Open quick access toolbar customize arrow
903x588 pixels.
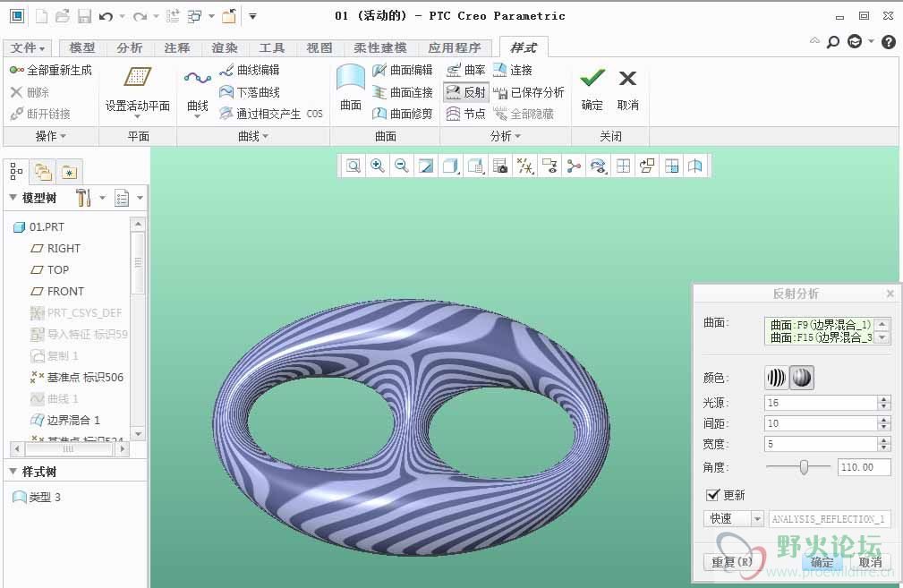click(252, 17)
